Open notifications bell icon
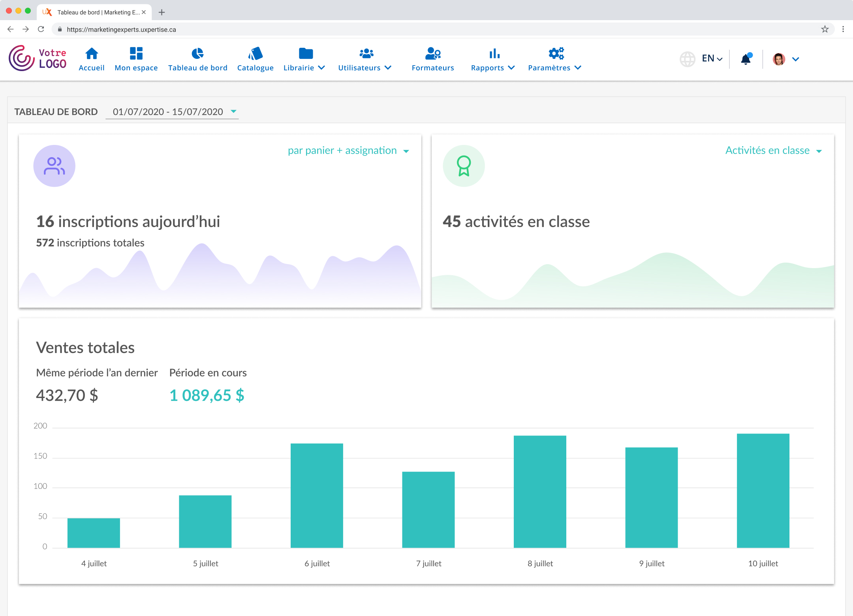The image size is (853, 616). coord(746,59)
